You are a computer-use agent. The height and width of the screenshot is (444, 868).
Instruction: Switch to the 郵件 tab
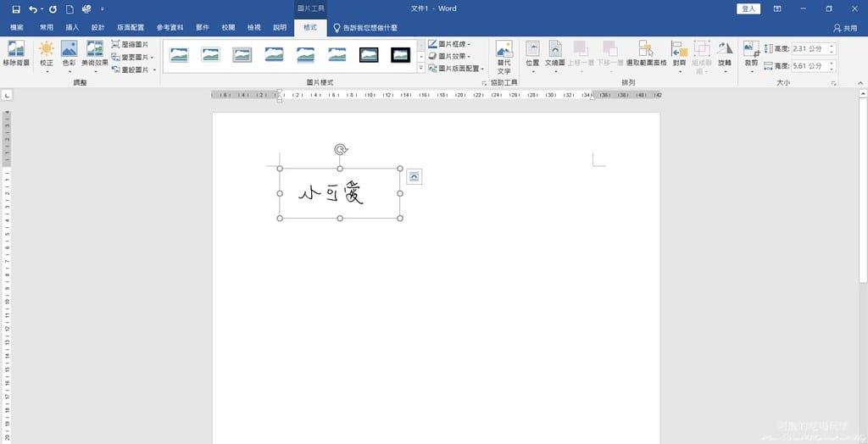[x=202, y=27]
